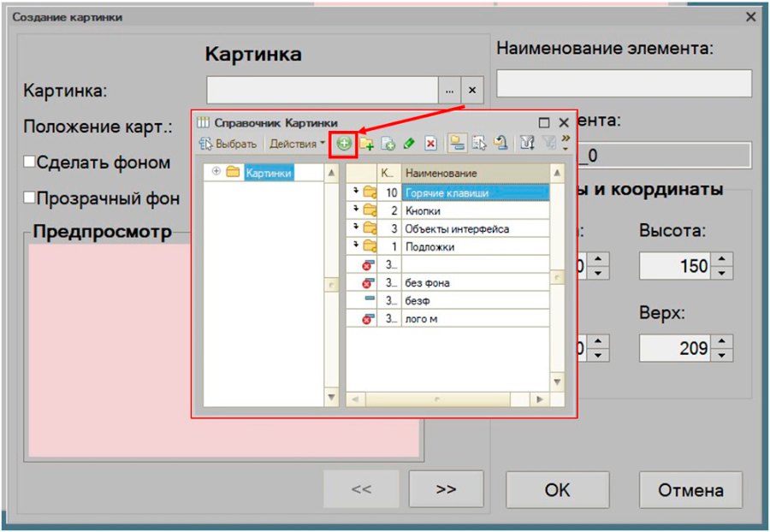770x532 pixels.
Task: Increase the Высота value with up arrow
Action: tap(721, 258)
